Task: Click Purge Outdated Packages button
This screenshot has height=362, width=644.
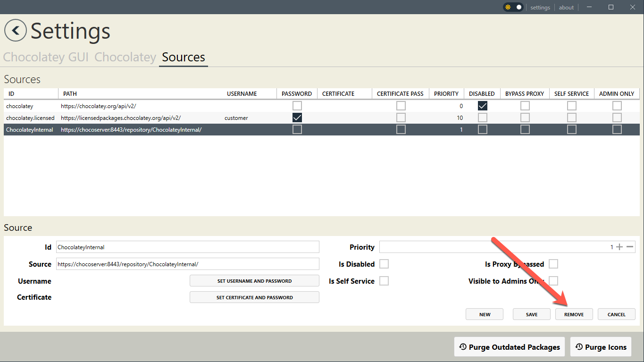Action: (x=510, y=347)
